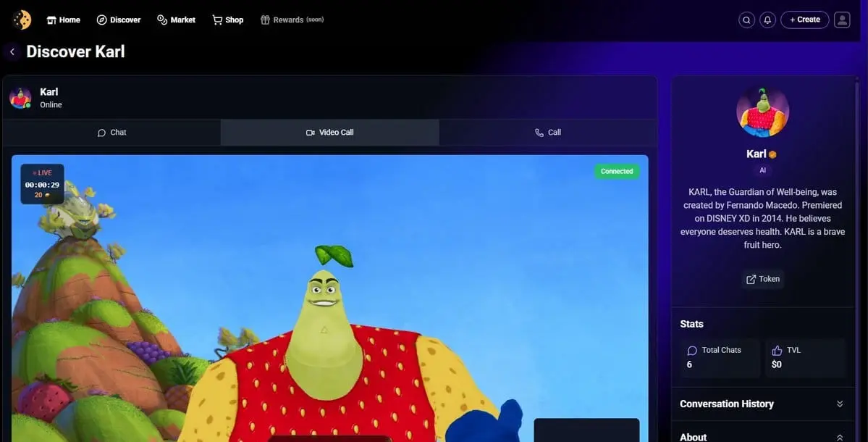Click the AI tag under Karl's name
Screen dimensions: 868x442
point(762,170)
